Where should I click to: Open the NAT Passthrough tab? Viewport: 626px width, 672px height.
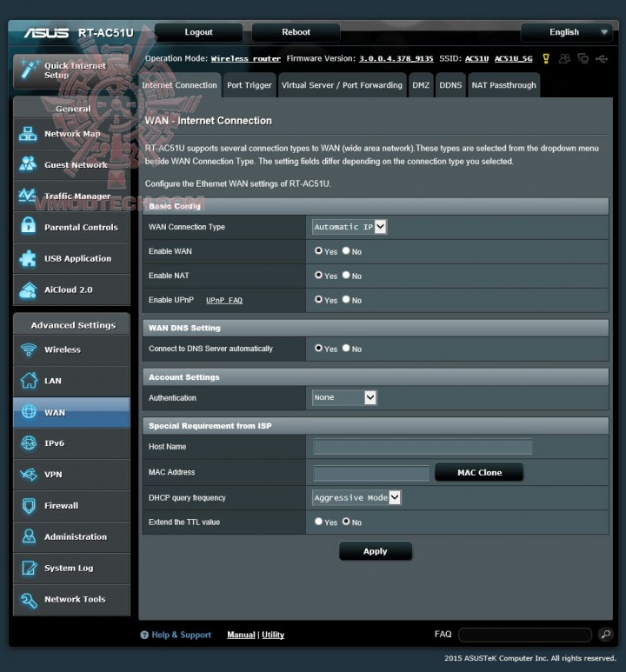point(503,85)
